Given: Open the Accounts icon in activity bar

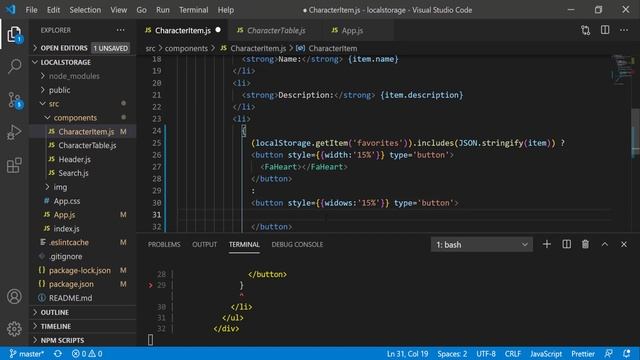Looking at the screenshot, I should [14, 296].
